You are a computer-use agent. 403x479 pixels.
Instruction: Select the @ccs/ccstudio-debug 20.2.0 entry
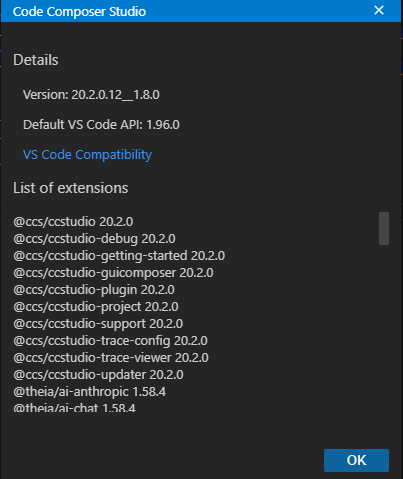click(94, 239)
